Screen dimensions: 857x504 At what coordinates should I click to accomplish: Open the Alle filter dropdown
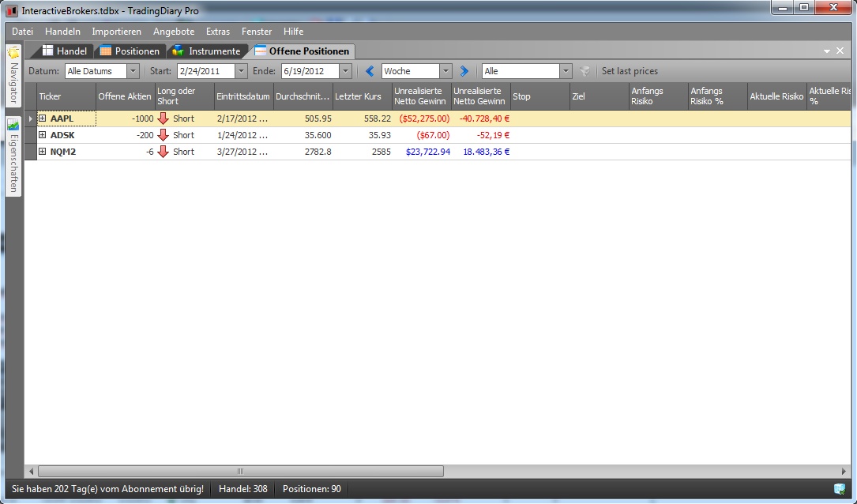point(566,71)
